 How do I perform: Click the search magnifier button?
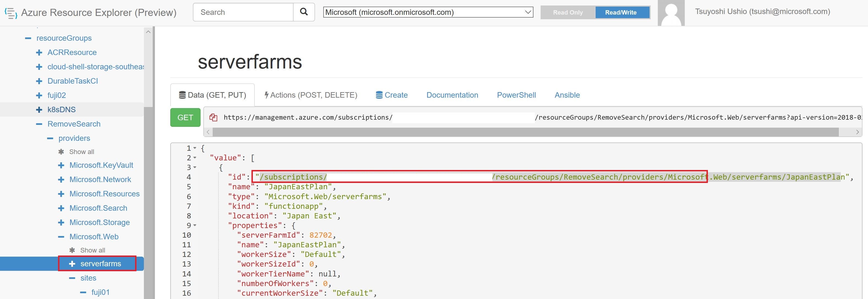click(304, 12)
